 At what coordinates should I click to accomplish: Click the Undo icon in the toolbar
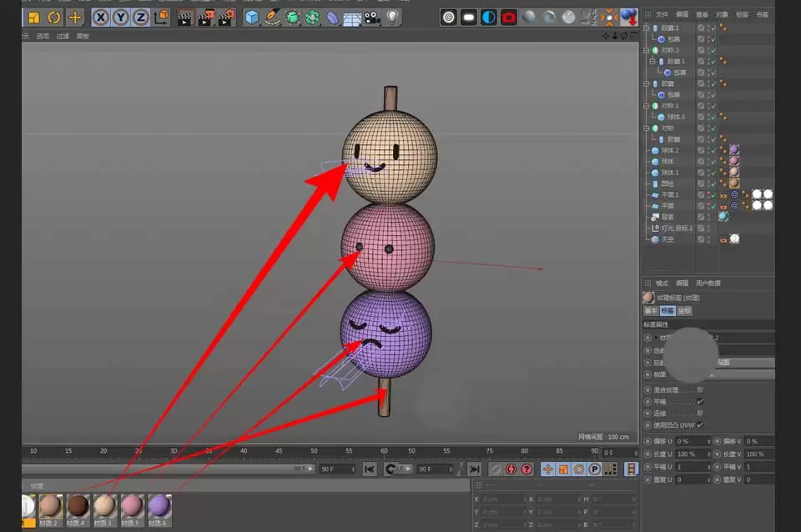(x=53, y=18)
